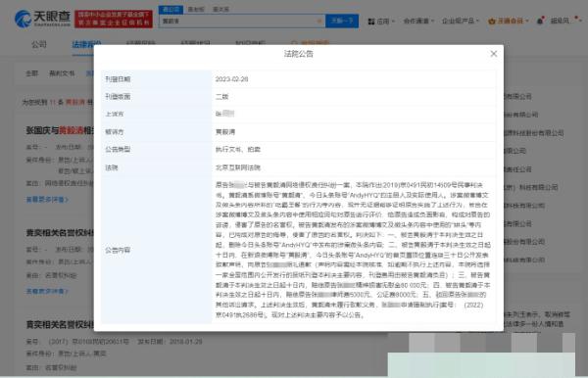Click the 公告内容 label
588x378 pixels.
tap(118, 251)
